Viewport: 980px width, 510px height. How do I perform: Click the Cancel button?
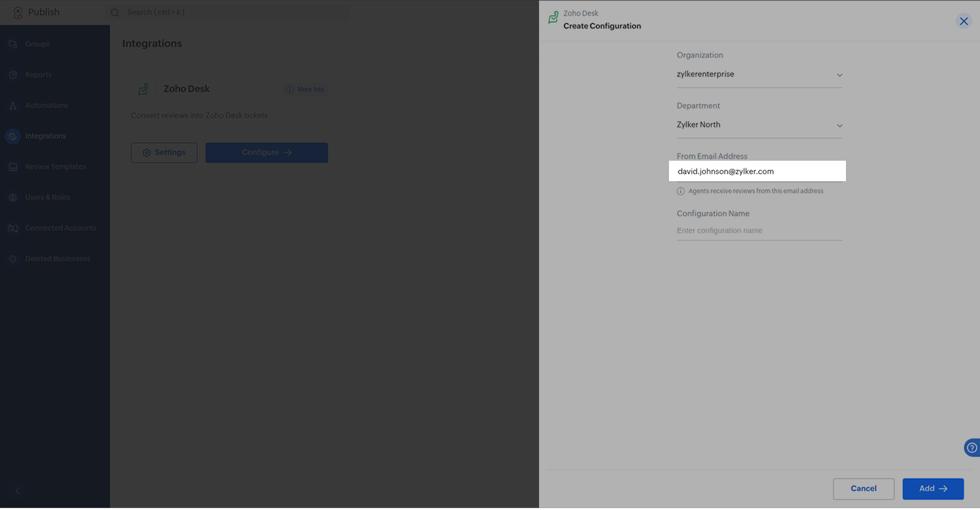coord(864,489)
